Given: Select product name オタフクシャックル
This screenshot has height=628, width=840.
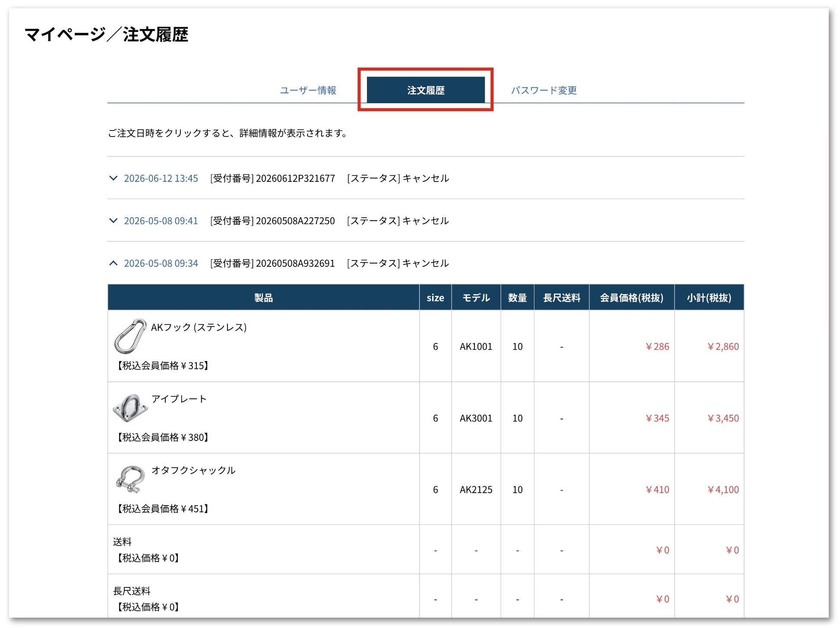Looking at the screenshot, I should pyautogui.click(x=193, y=470).
